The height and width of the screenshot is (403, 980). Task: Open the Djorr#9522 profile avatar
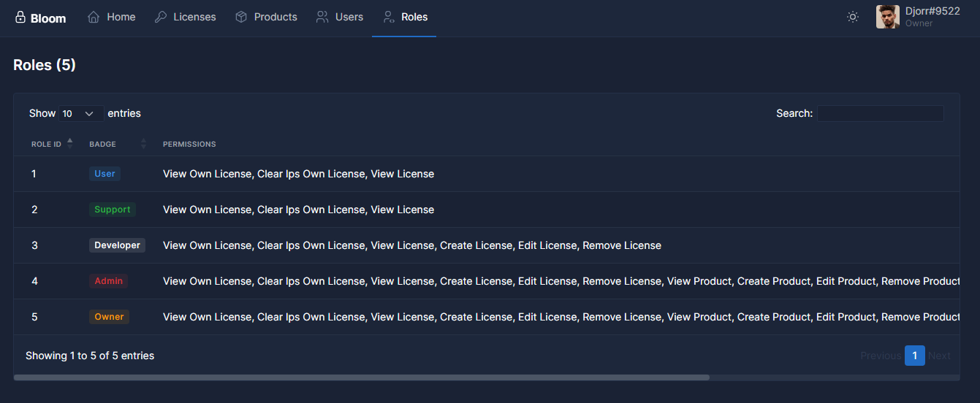[888, 17]
